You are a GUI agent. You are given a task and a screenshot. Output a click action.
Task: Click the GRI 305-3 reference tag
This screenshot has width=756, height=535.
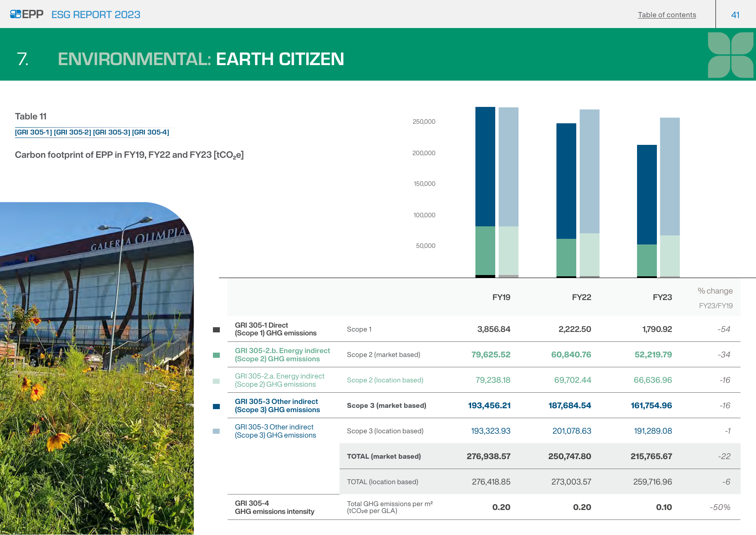click(x=111, y=132)
